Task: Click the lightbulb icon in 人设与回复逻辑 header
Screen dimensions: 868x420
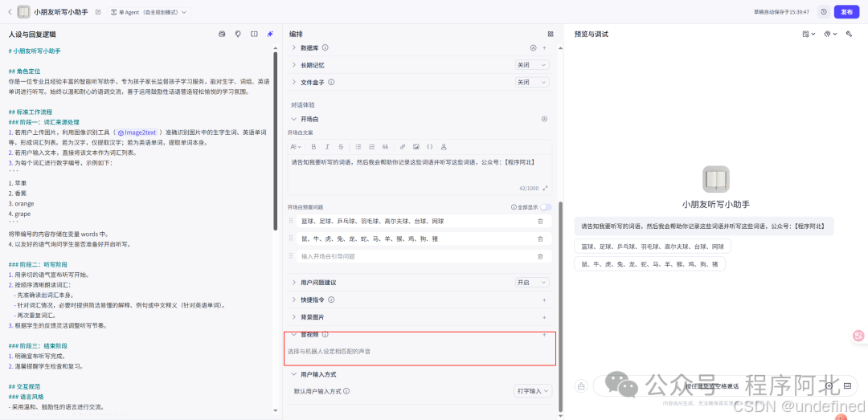Action: tap(238, 34)
